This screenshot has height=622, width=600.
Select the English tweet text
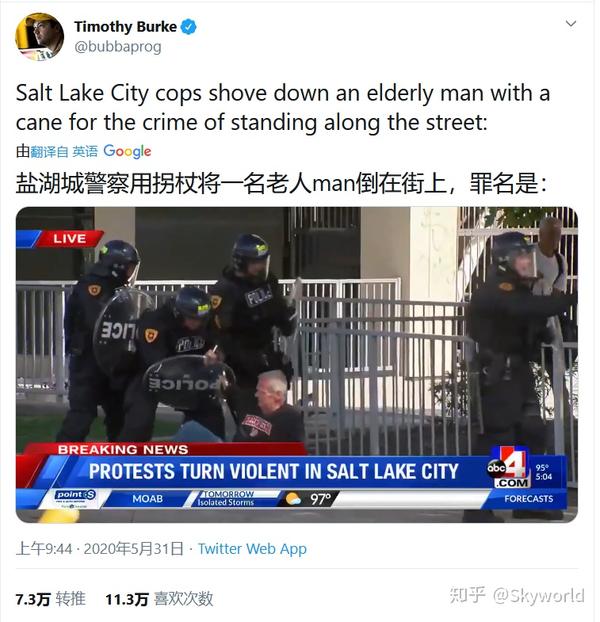283,108
